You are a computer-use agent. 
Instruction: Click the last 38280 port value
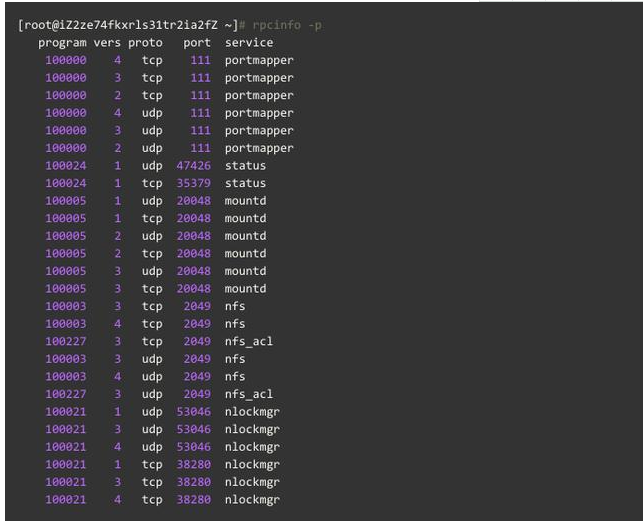click(193, 499)
